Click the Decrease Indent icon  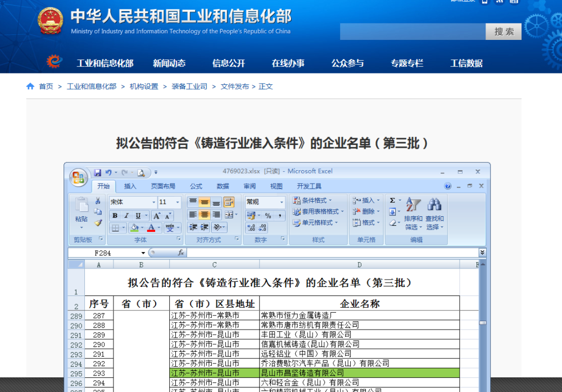(x=193, y=227)
